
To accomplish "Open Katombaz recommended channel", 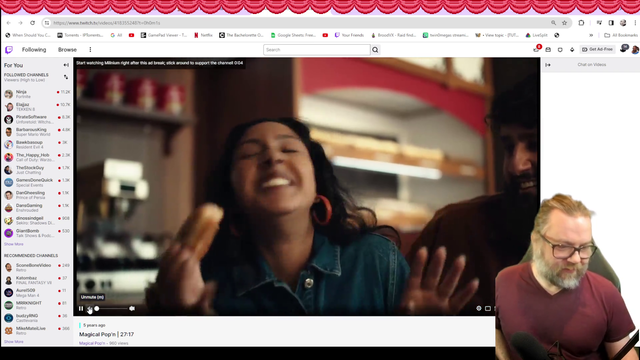I will (37, 280).
